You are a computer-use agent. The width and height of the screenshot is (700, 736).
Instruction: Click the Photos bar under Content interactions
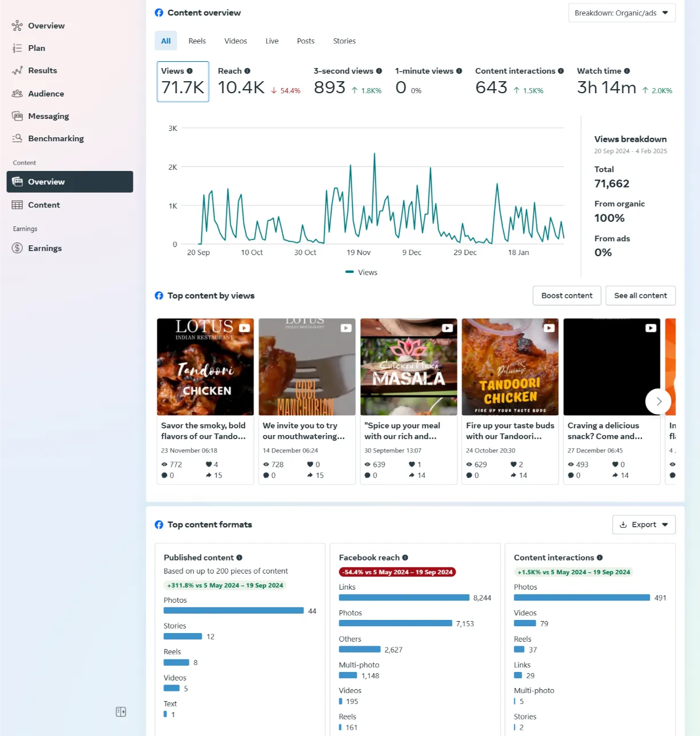[582, 598]
